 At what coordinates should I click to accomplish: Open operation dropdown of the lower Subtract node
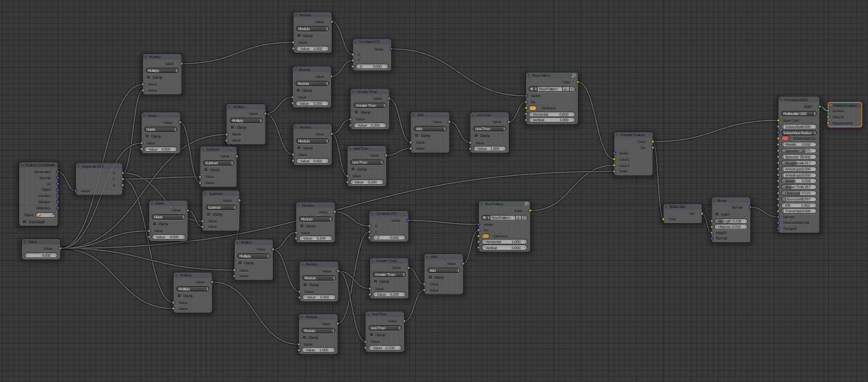coord(222,207)
